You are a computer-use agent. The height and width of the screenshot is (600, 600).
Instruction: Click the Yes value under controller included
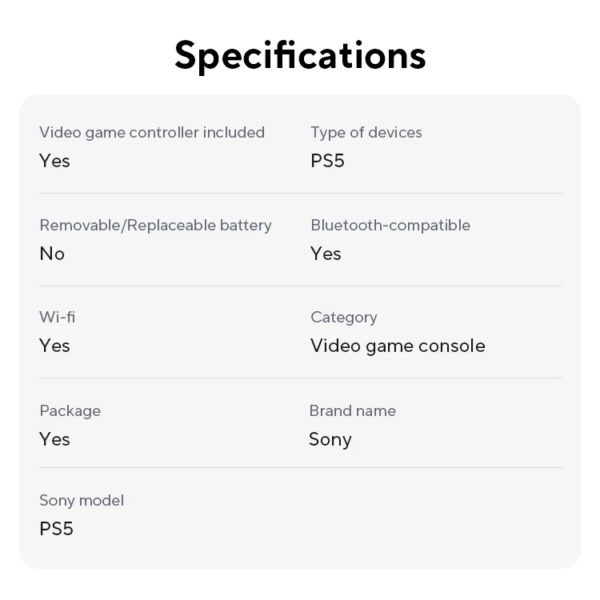[55, 161]
